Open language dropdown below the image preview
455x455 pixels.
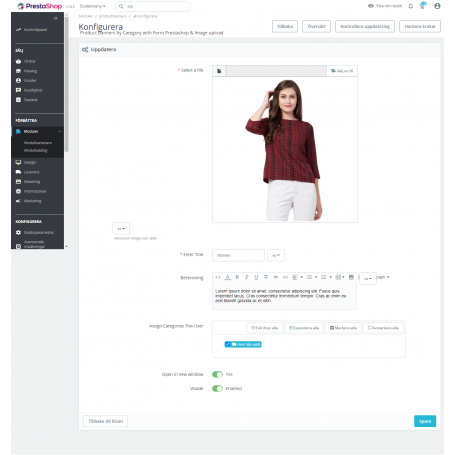[x=121, y=229]
